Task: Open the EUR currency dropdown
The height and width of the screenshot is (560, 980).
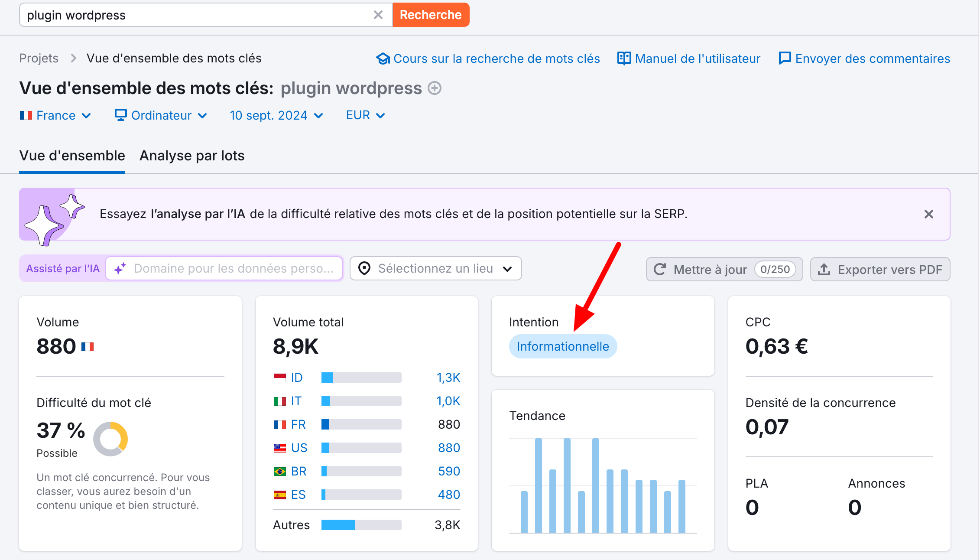Action: (x=366, y=115)
